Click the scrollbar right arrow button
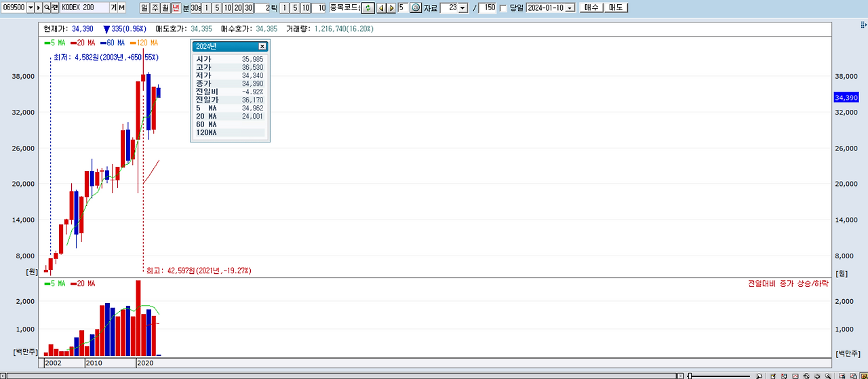Image resolution: width=868 pixels, height=379 pixels. 681,376
